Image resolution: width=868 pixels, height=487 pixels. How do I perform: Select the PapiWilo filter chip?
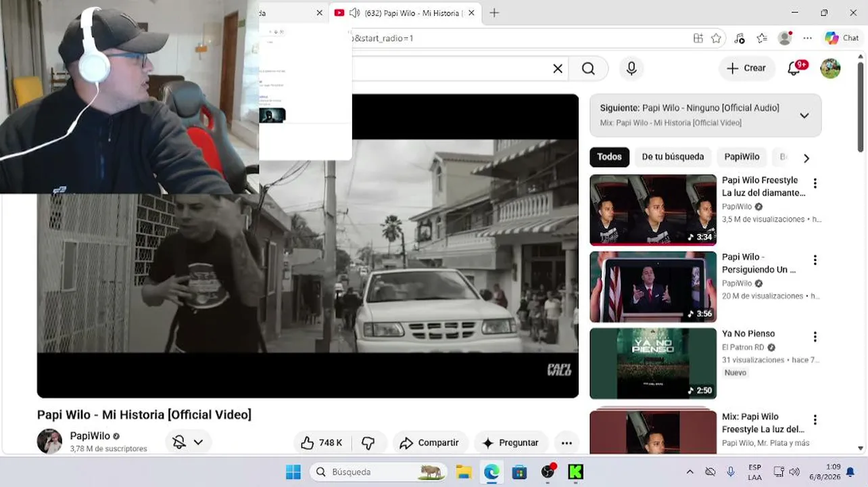pyautogui.click(x=742, y=157)
